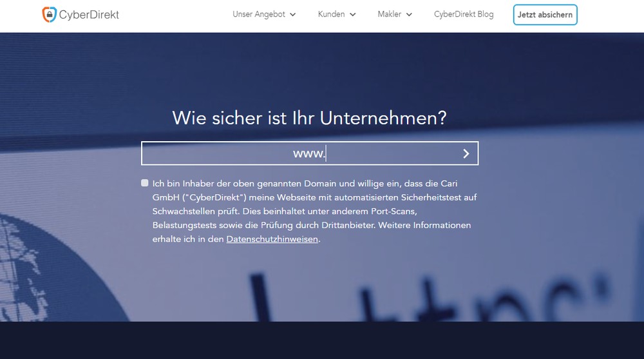Expand the chevron beside Unser Angebot

click(x=293, y=15)
